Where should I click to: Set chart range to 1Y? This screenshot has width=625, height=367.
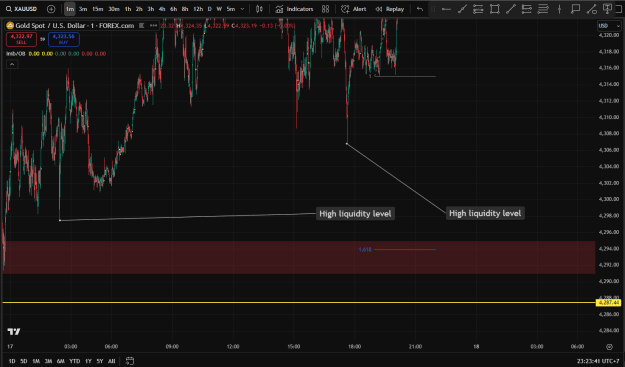point(88,361)
